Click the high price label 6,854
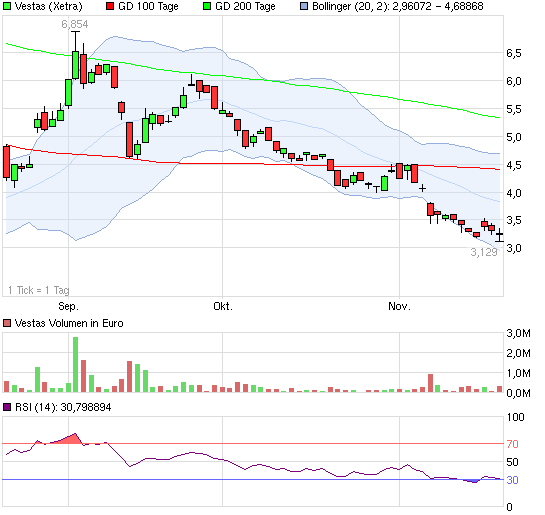 (x=75, y=24)
